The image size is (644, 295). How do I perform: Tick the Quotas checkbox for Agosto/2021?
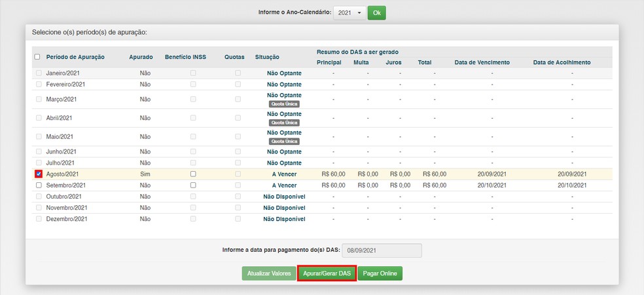click(238, 174)
